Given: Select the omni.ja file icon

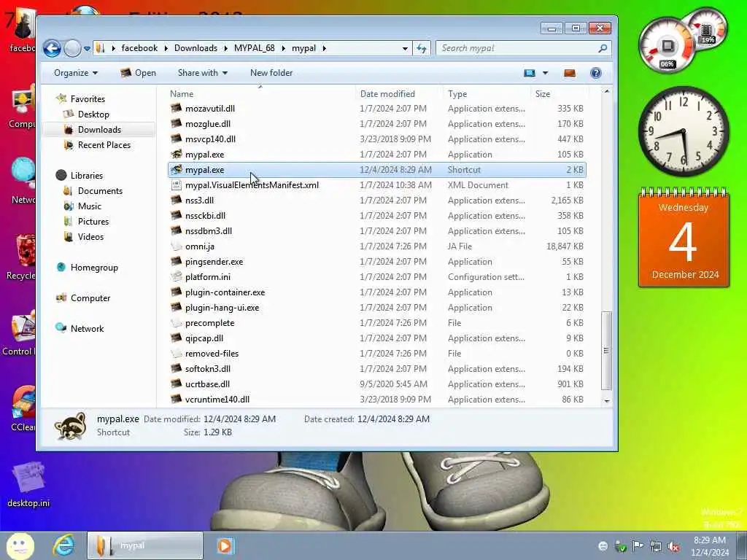Looking at the screenshot, I should [x=177, y=246].
